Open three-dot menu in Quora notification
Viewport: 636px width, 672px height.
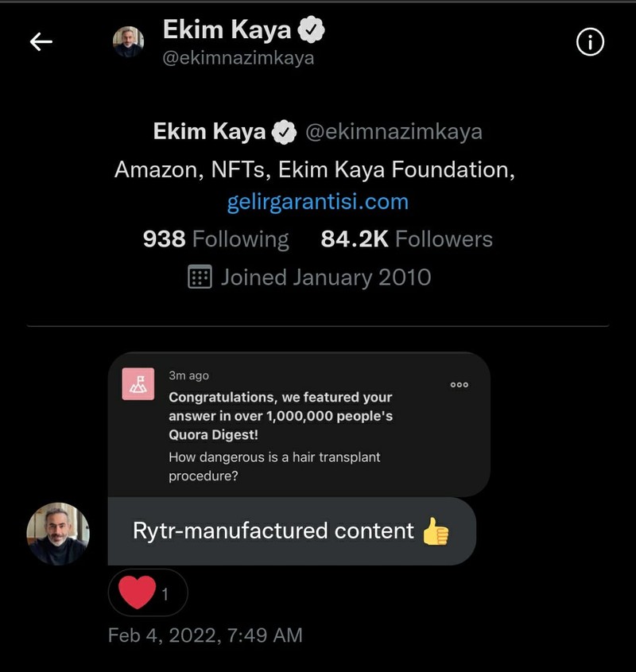[x=459, y=385]
